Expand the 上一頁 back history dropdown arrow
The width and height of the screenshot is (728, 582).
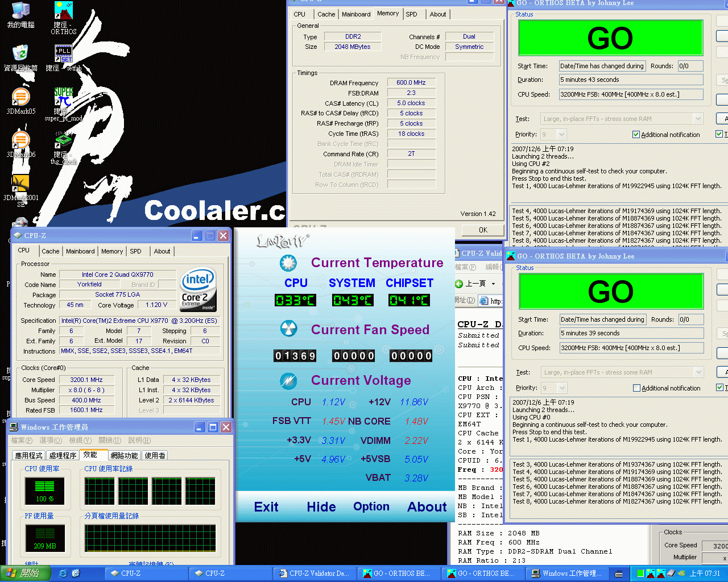pyautogui.click(x=493, y=284)
